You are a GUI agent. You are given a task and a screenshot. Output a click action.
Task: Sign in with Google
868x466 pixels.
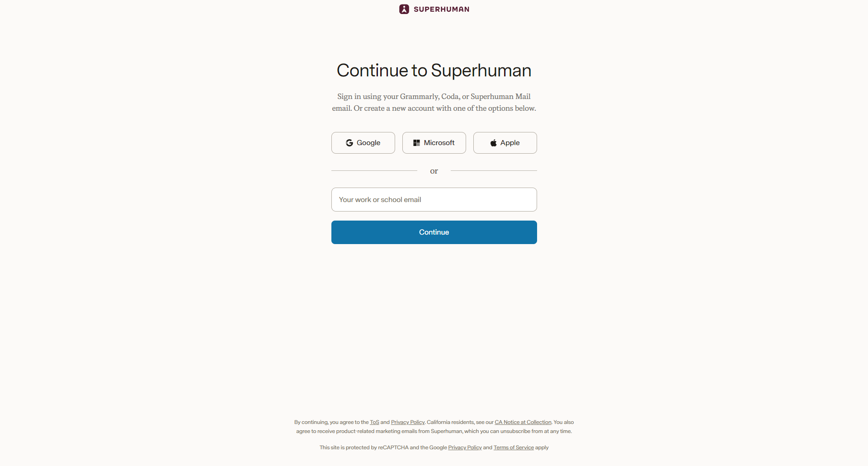(363, 142)
